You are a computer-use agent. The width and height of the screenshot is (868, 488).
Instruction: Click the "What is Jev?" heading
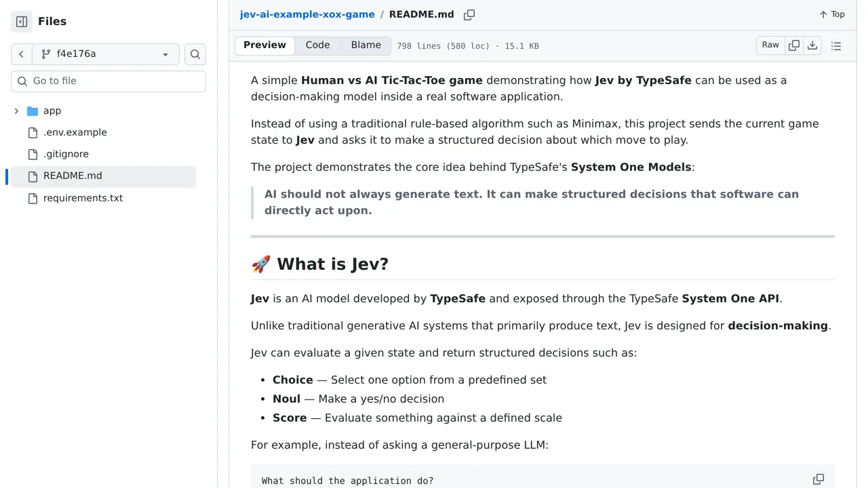(x=319, y=264)
